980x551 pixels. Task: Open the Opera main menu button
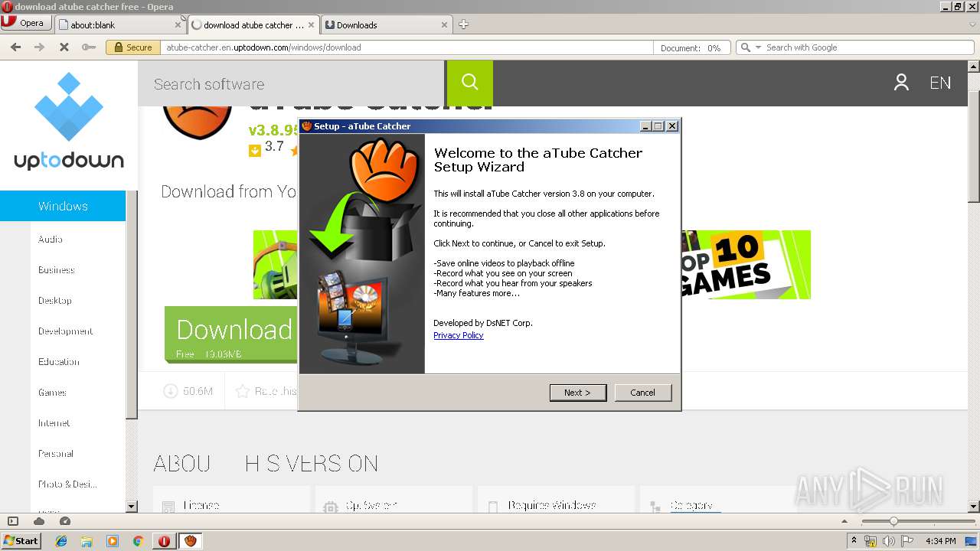[x=26, y=23]
